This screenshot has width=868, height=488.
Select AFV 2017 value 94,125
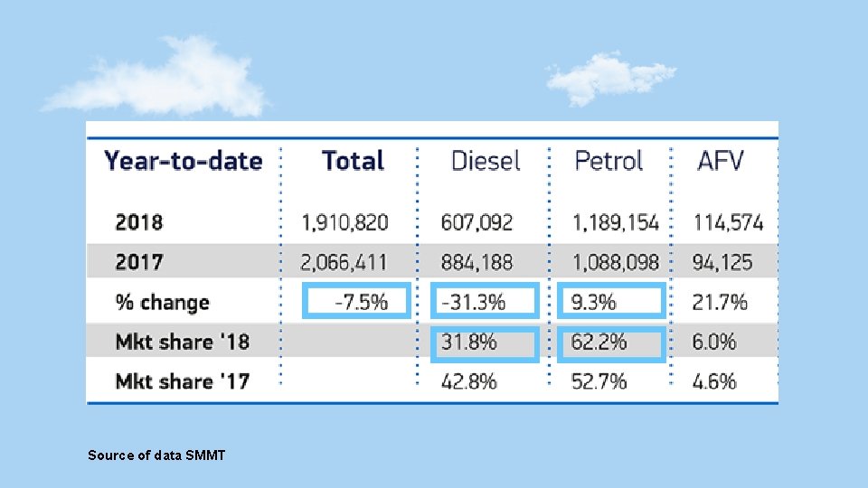tap(722, 262)
